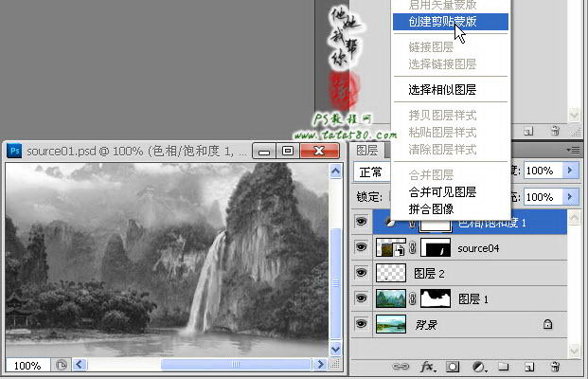Screen dimensions: 588x379
Task: Create a new layer icon in layers panel
Action: (x=529, y=367)
